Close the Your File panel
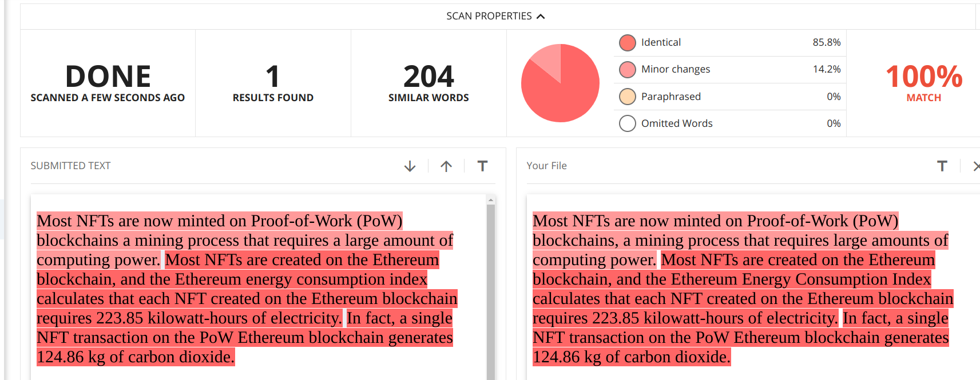 coord(976,166)
